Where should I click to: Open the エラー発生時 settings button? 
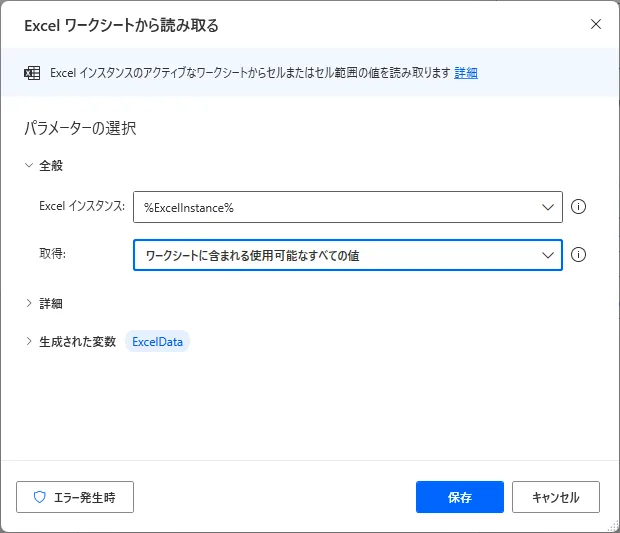[75, 497]
